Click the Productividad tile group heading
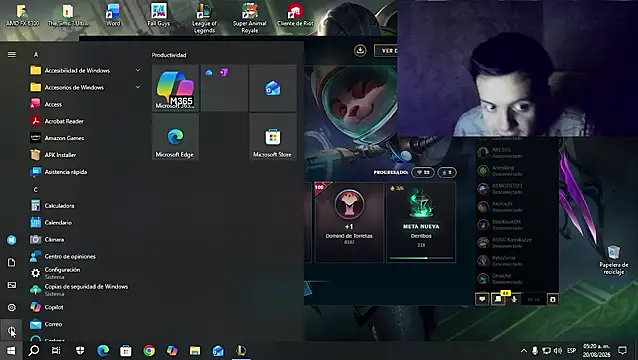The height and width of the screenshot is (360, 638). coord(169,55)
